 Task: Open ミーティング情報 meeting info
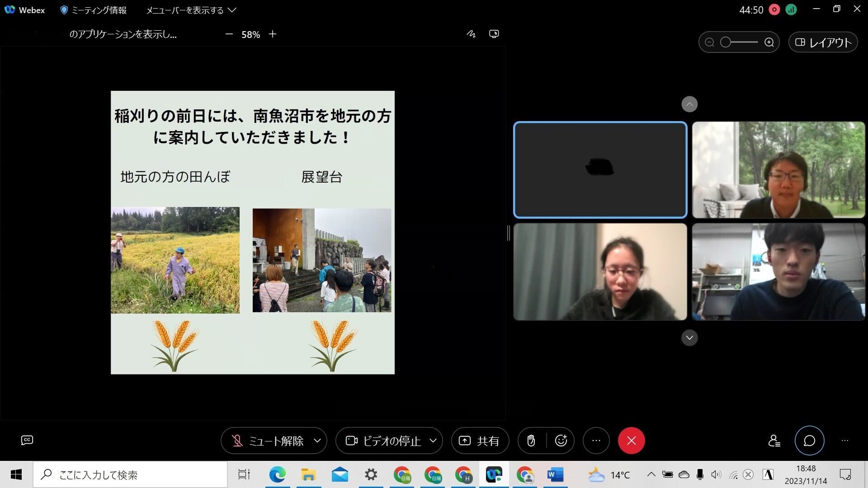[94, 10]
